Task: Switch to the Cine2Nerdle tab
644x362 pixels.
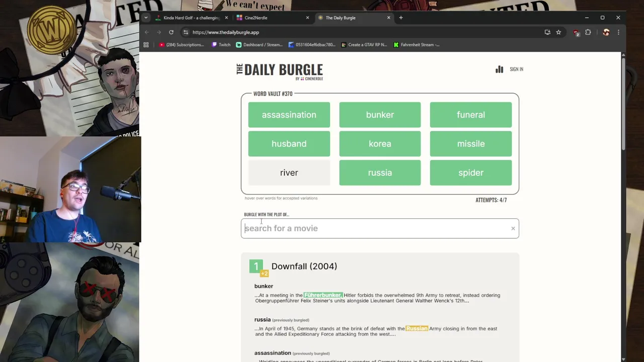Action: click(272, 18)
